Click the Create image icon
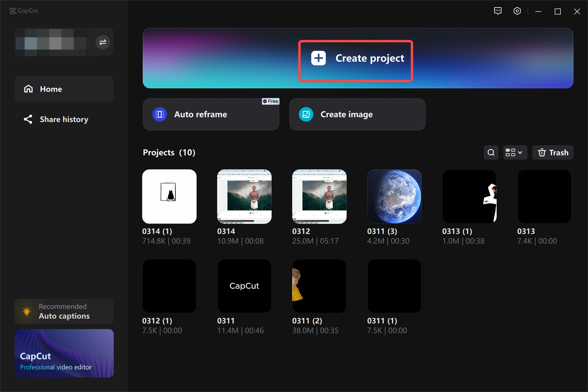 [x=306, y=114]
